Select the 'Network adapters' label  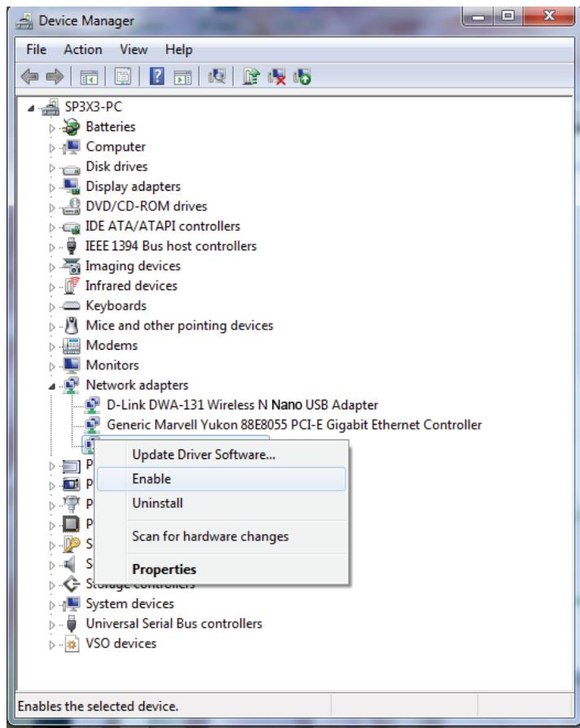[138, 386]
